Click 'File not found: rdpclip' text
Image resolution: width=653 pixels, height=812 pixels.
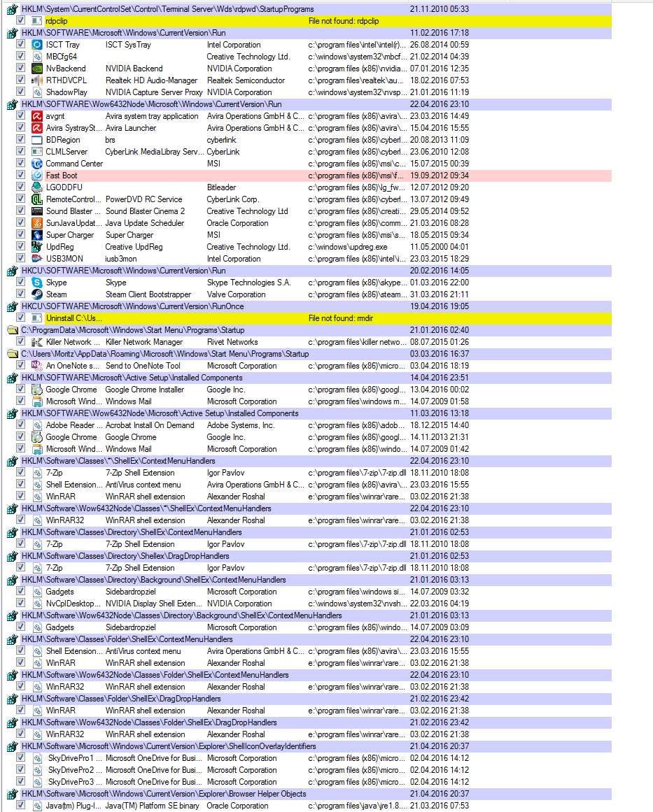[x=344, y=21]
